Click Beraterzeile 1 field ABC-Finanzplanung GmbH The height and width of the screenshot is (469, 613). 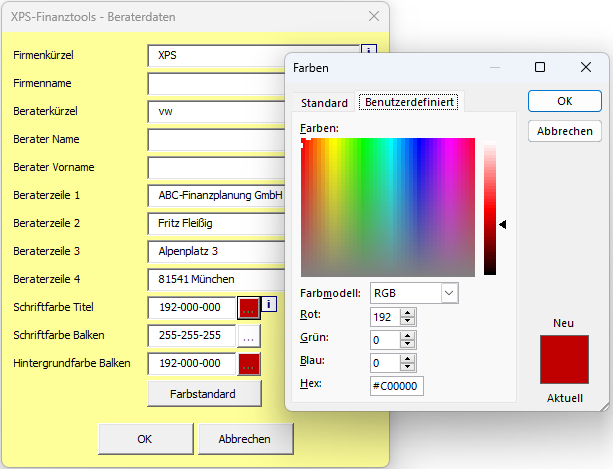(216, 195)
